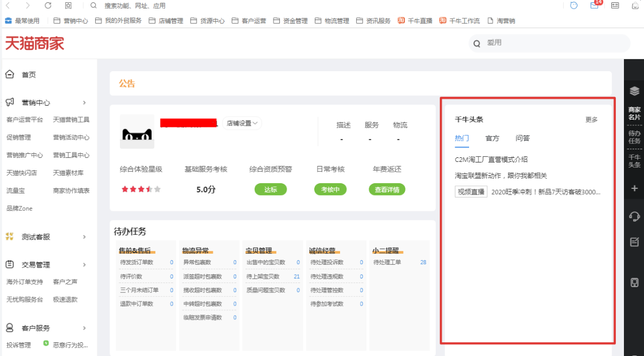Expand the 营销中心 chevron
The image size is (644, 356).
pyautogui.click(x=84, y=102)
